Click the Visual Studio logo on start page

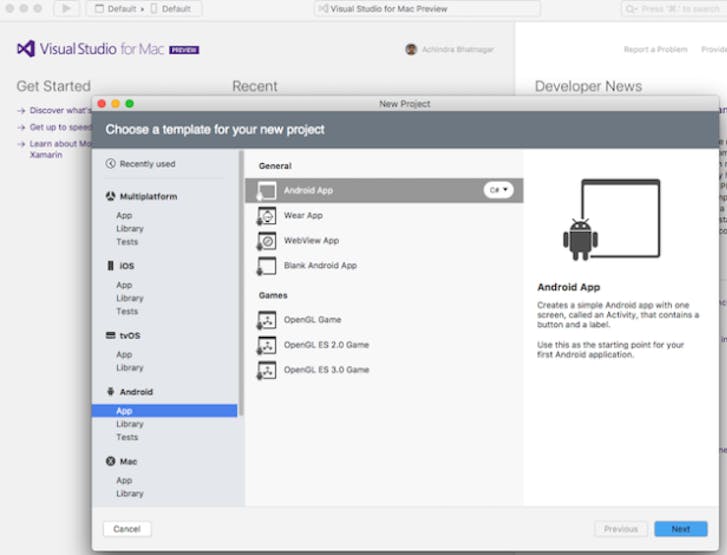coord(26,49)
